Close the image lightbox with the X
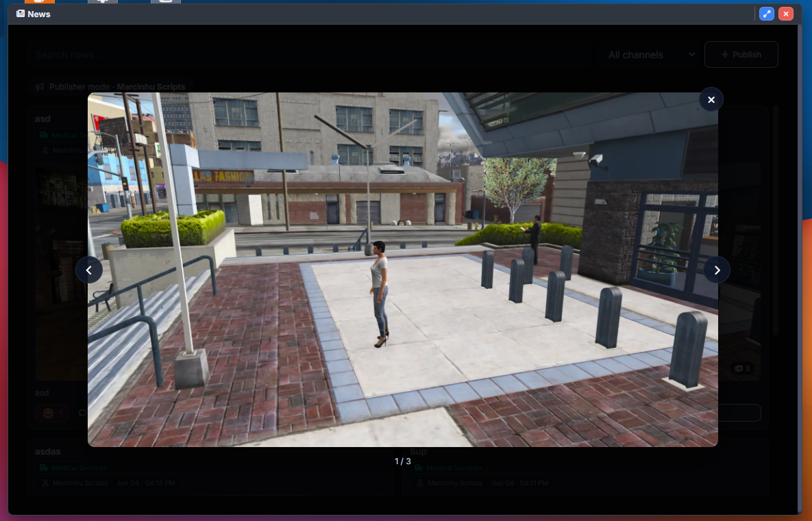Image resolution: width=812 pixels, height=521 pixels. coord(711,99)
